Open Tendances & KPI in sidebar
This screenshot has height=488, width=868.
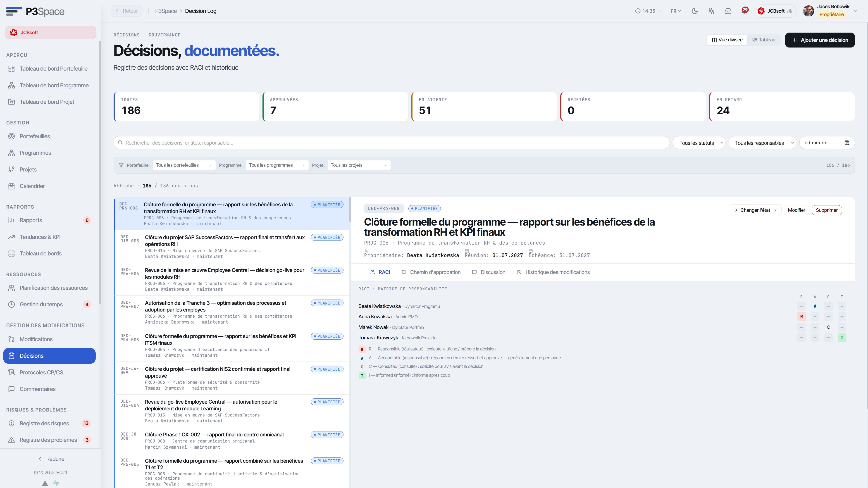point(50,237)
